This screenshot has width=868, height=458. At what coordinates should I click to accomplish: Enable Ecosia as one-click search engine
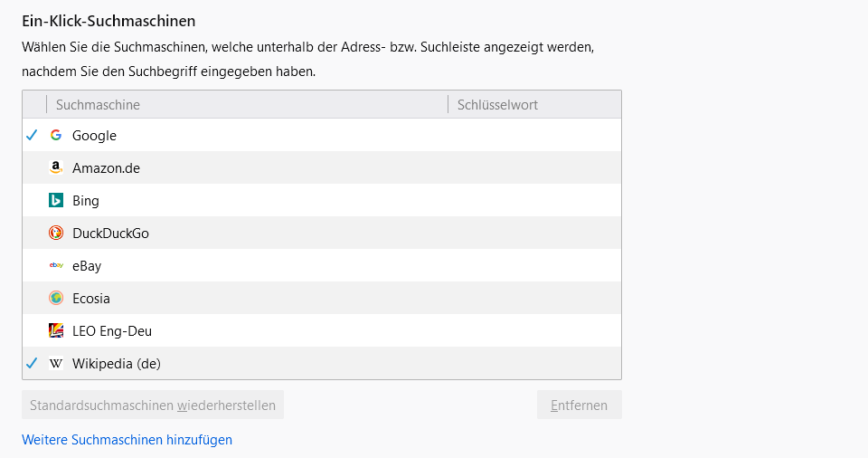(33, 299)
